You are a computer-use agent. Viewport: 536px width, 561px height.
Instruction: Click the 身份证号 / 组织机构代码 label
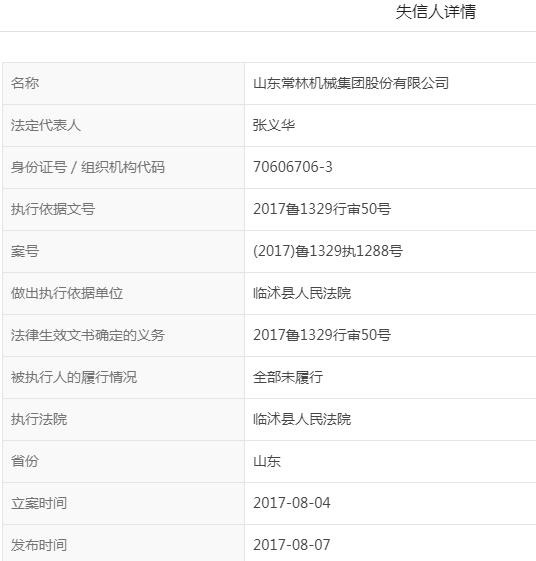[x=88, y=167]
